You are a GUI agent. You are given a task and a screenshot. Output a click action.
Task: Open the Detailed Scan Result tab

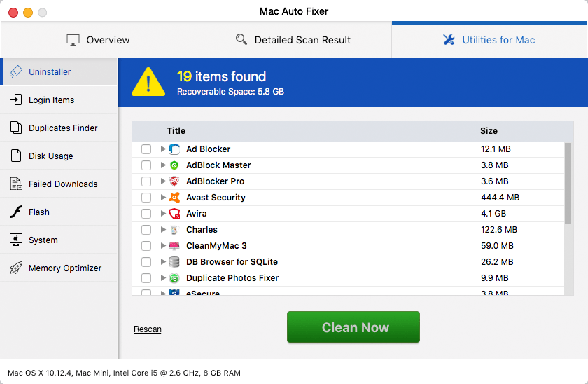pos(293,40)
